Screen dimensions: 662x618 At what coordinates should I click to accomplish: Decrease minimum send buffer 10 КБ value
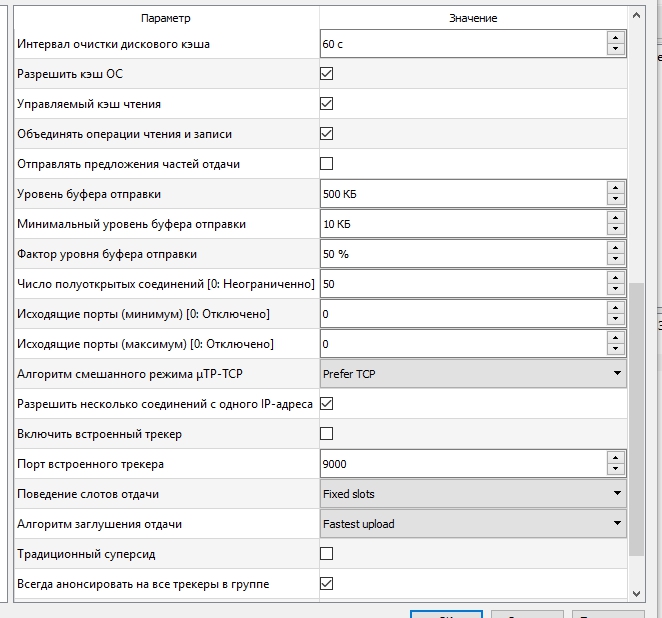[x=616, y=229]
